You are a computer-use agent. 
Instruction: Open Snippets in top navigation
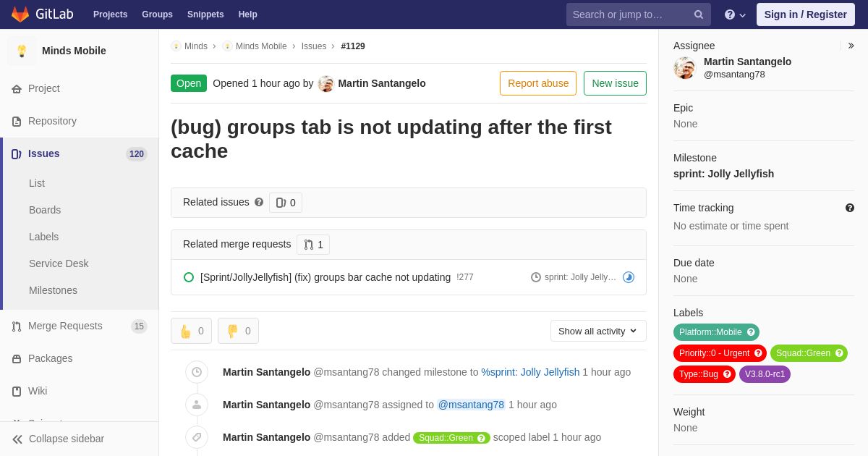point(205,14)
